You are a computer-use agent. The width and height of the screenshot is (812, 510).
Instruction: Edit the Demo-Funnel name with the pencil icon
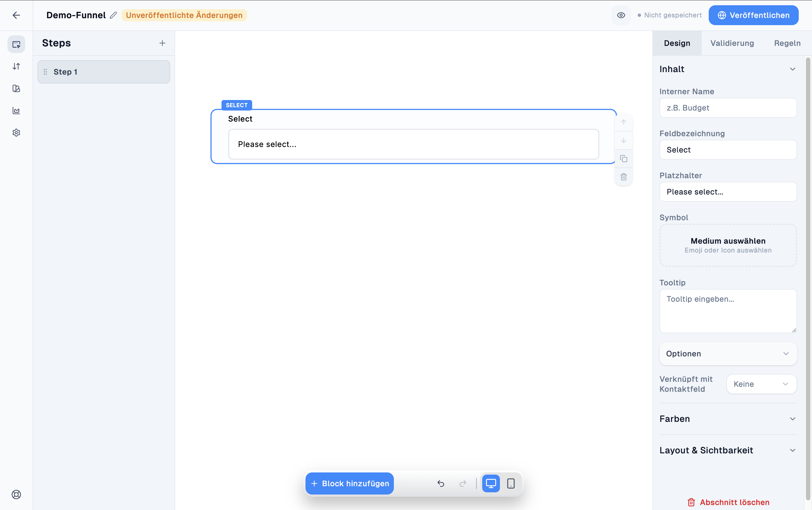(113, 15)
